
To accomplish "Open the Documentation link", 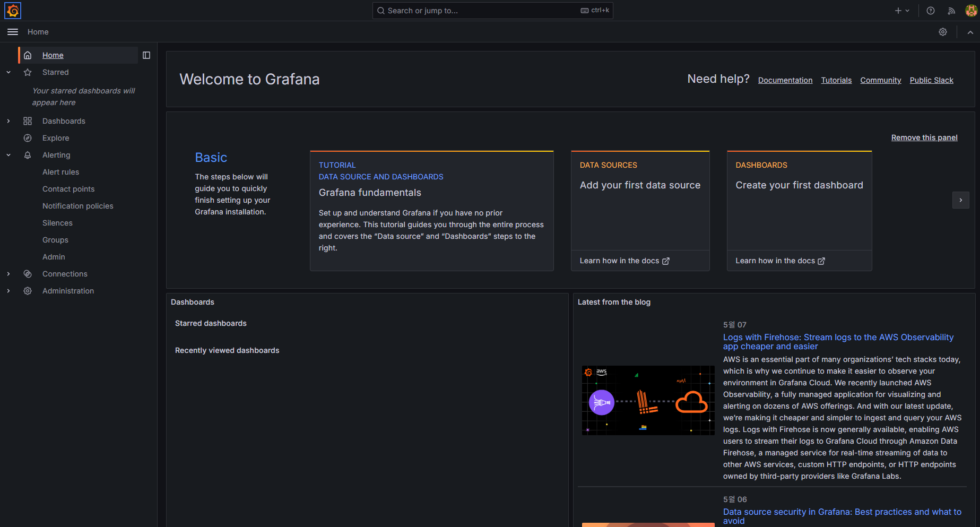I will [785, 80].
